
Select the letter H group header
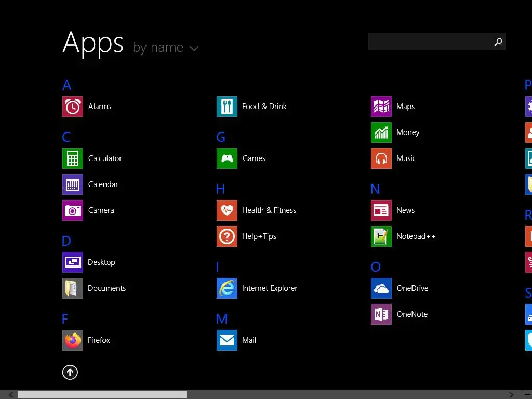pyautogui.click(x=220, y=189)
